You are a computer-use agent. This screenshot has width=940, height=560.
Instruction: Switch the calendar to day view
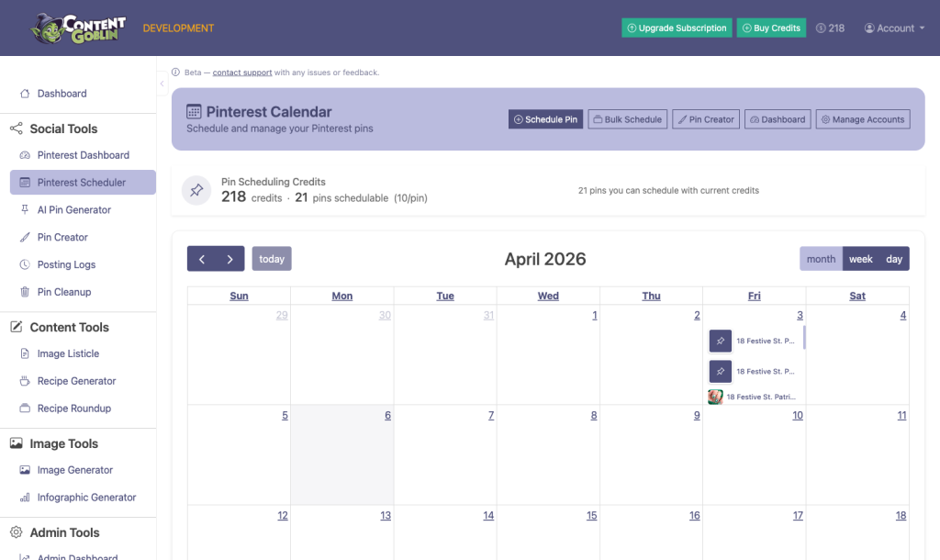click(894, 259)
